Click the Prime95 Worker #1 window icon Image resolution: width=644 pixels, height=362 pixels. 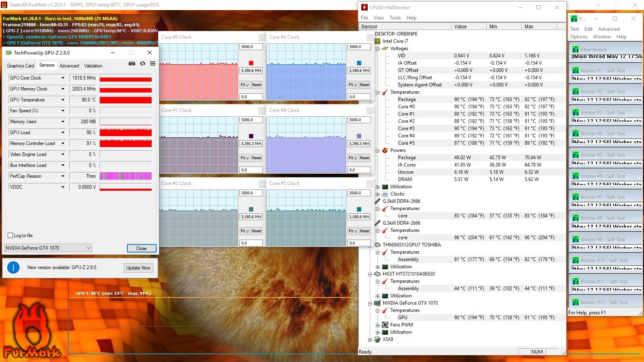575,70
